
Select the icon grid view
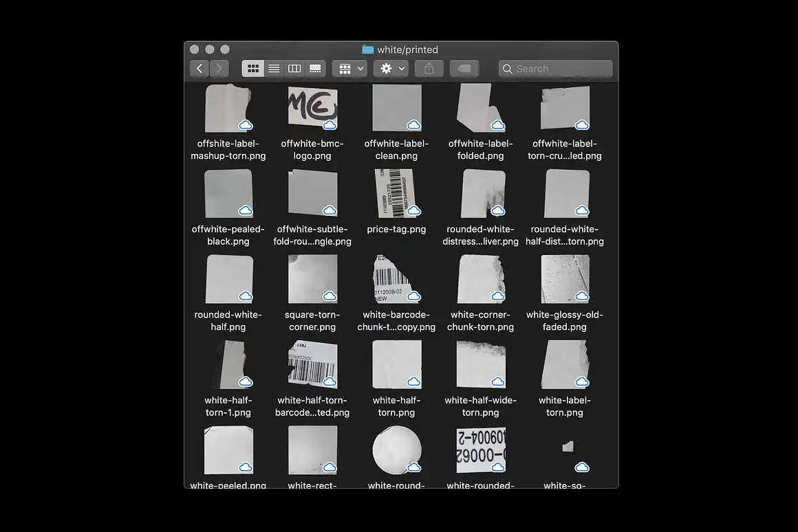[253, 68]
